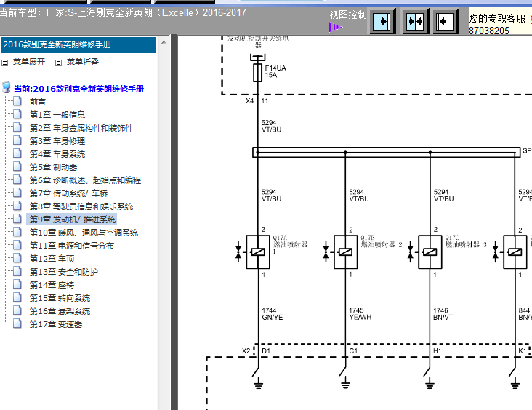The width and height of the screenshot is (532, 410).
Task: Select the root node 当前:2016款别克全新英朗维修手册
Action: pyautogui.click(x=78, y=89)
